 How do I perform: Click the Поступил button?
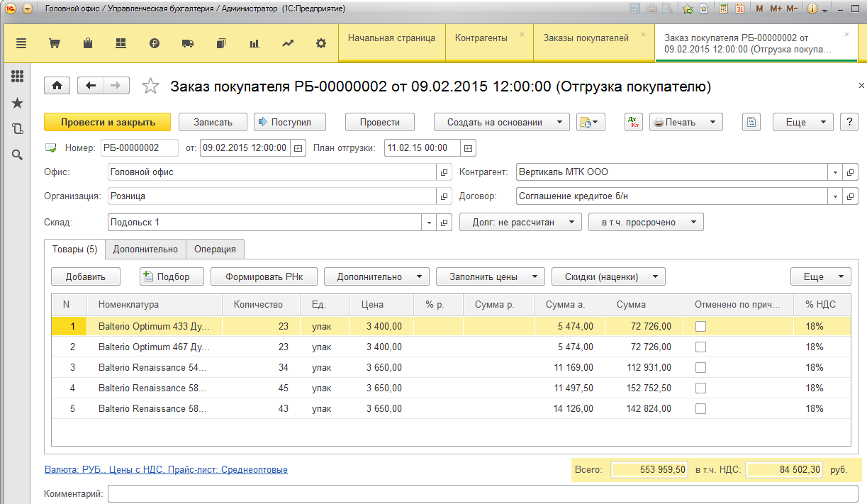(x=290, y=122)
